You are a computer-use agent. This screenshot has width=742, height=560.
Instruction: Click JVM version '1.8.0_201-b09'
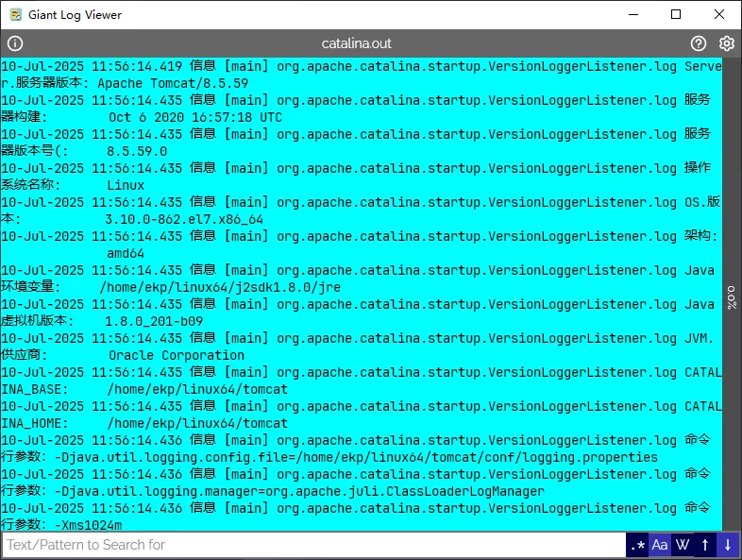tap(154, 322)
